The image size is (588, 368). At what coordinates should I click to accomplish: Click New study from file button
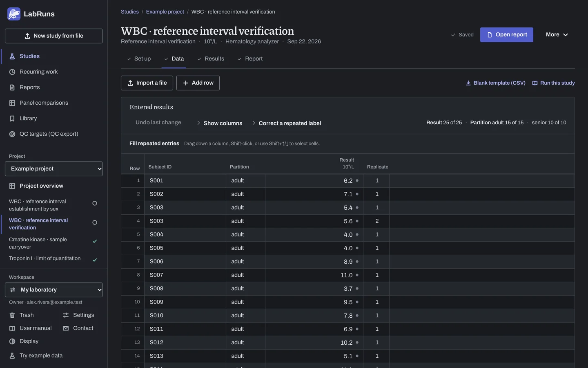pyautogui.click(x=53, y=36)
